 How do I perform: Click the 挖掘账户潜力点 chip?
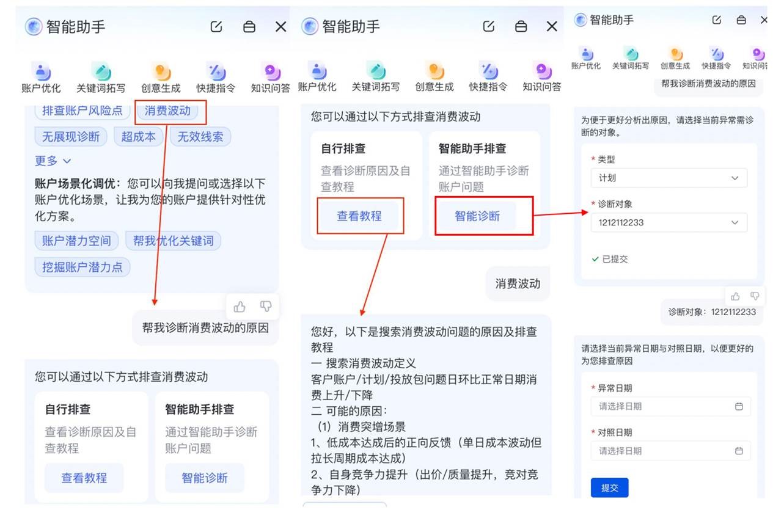point(82,267)
